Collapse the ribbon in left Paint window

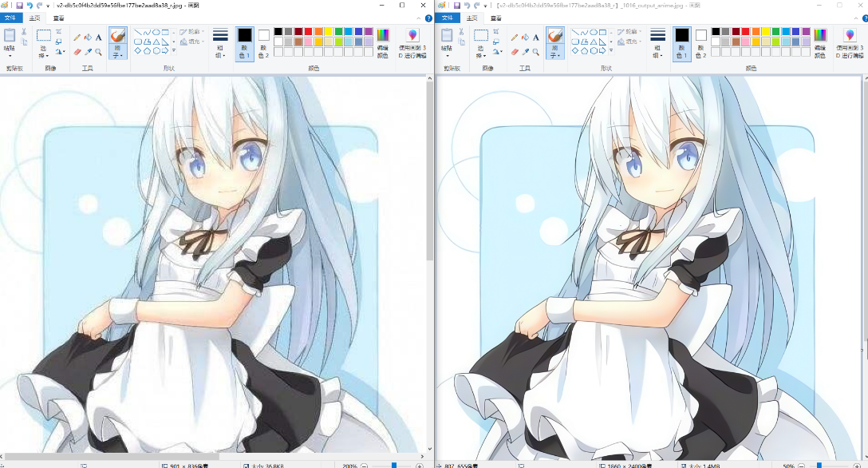click(x=418, y=17)
